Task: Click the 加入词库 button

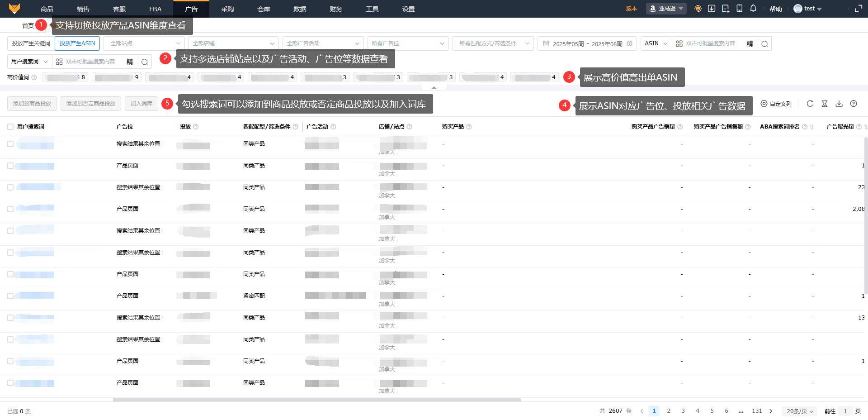Action: pyautogui.click(x=142, y=104)
